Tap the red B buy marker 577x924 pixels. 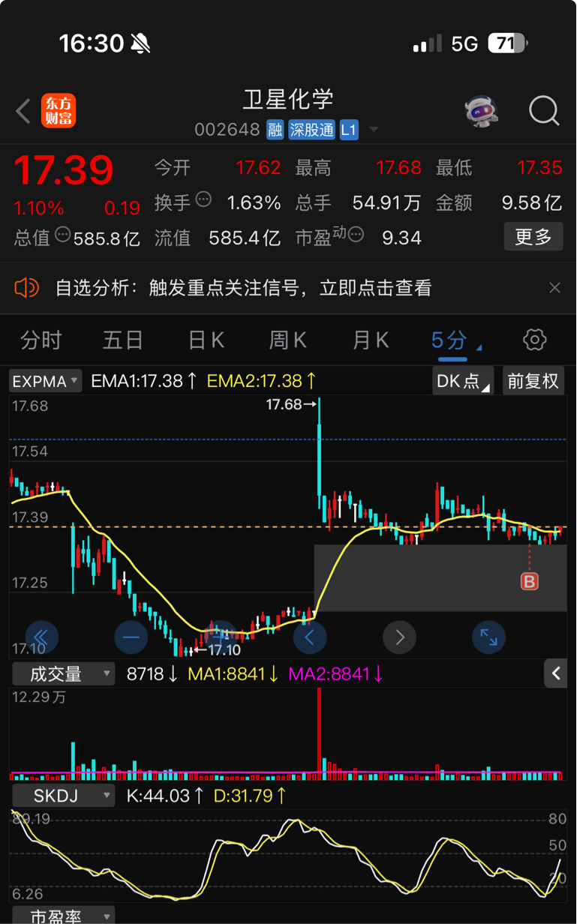530,581
